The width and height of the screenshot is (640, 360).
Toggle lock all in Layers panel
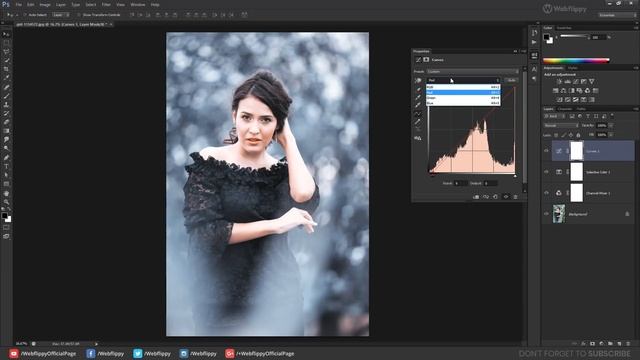578,135
